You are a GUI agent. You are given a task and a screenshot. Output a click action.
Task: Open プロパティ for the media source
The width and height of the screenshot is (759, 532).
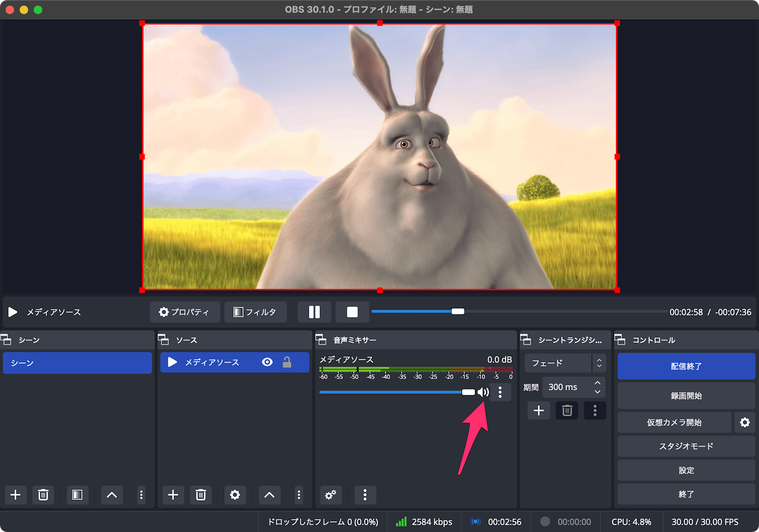pyautogui.click(x=184, y=312)
